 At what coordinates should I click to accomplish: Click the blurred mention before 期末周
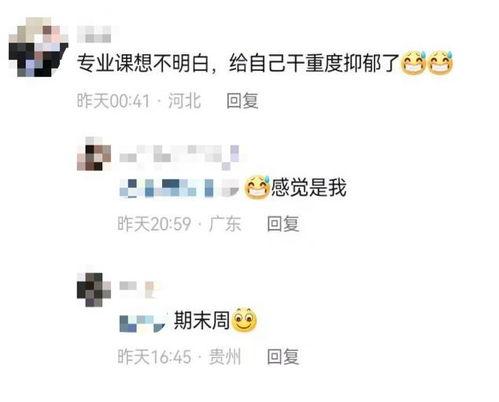pyautogui.click(x=142, y=323)
